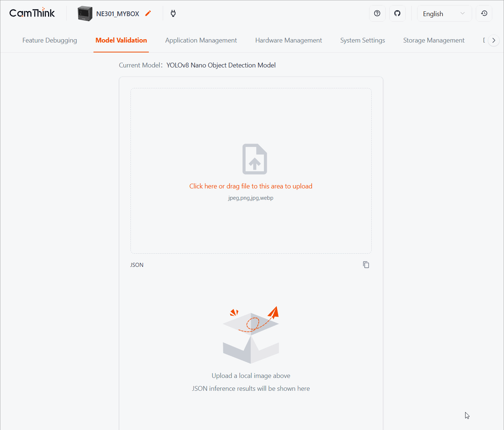Screen dimensions: 504x430
Task: Click the pencil icon to rename NE301_MYBOX
Action: 148,14
